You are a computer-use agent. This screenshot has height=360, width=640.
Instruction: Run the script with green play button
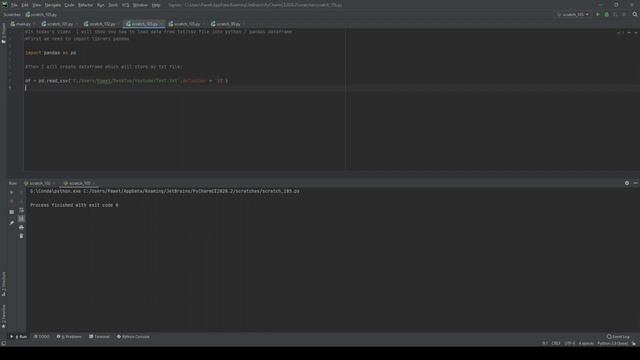[x=598, y=14]
